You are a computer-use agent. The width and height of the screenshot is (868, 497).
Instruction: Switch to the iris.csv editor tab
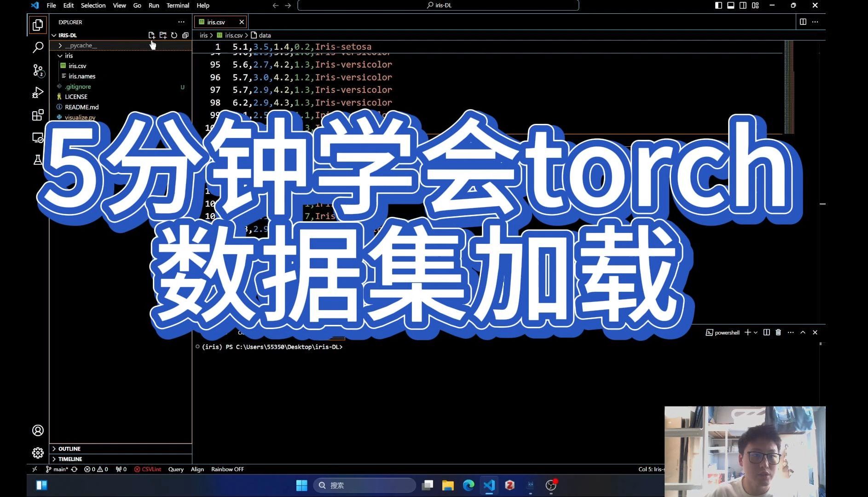click(221, 22)
